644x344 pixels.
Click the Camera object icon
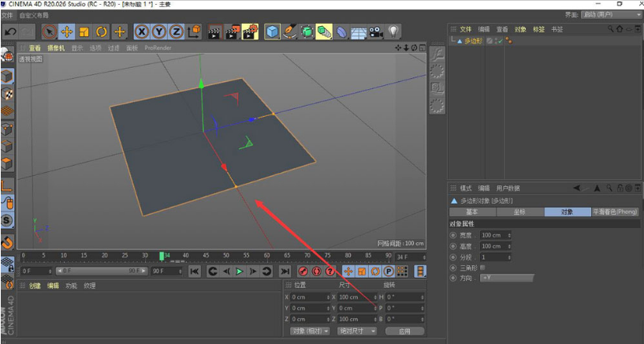375,32
